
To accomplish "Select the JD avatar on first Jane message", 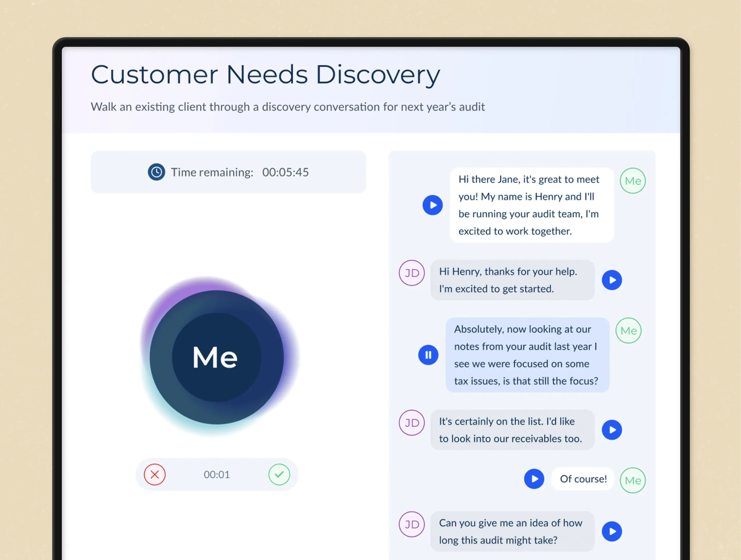I will 412,273.
